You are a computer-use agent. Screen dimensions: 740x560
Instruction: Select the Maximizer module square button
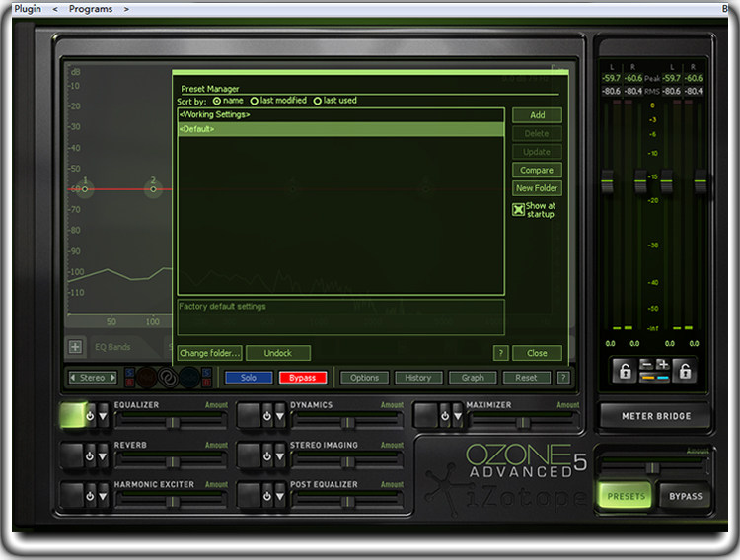coord(426,416)
